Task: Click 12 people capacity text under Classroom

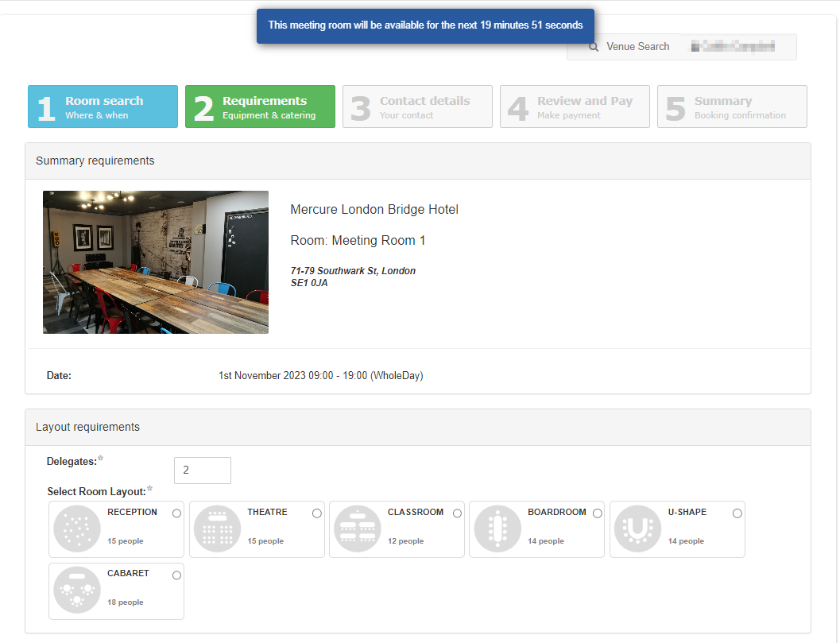Action: point(405,541)
